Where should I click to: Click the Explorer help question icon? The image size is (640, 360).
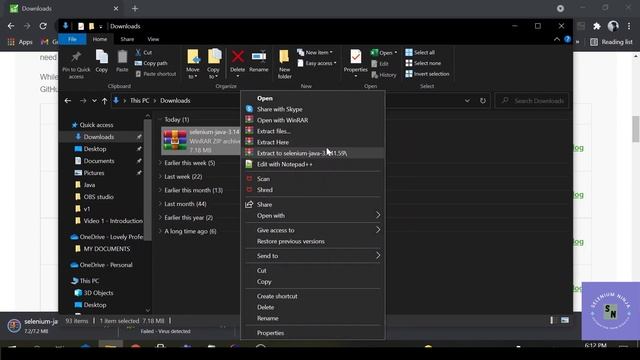(x=567, y=39)
